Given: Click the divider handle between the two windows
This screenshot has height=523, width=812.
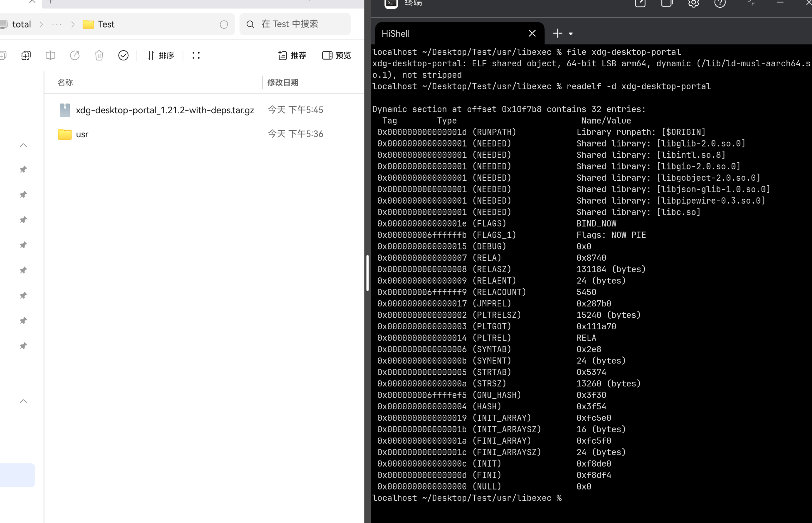Looking at the screenshot, I should [x=368, y=273].
